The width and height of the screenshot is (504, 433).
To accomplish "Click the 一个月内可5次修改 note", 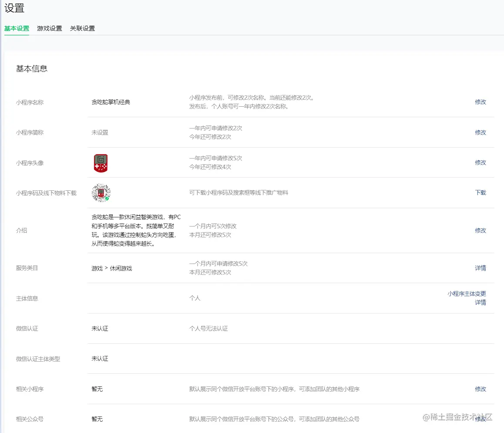I will tap(213, 226).
